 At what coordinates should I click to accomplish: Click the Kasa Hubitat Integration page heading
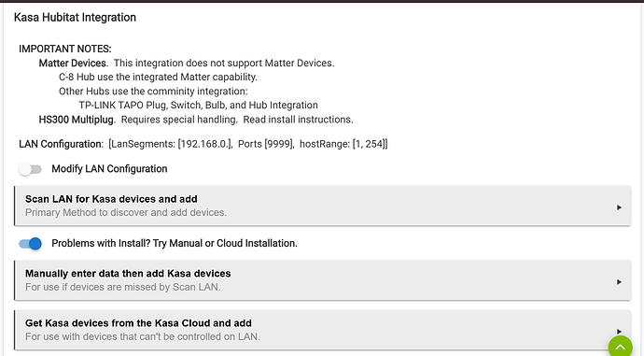pos(75,17)
